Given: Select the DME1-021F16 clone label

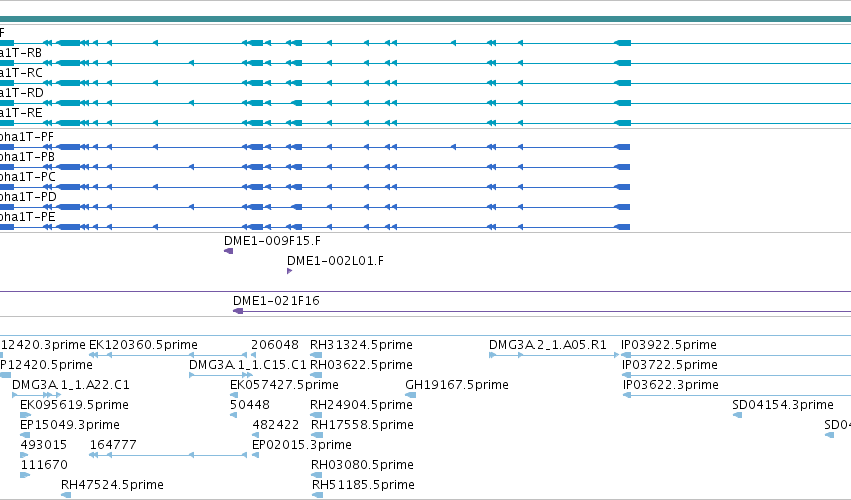Looking at the screenshot, I should (276, 301).
